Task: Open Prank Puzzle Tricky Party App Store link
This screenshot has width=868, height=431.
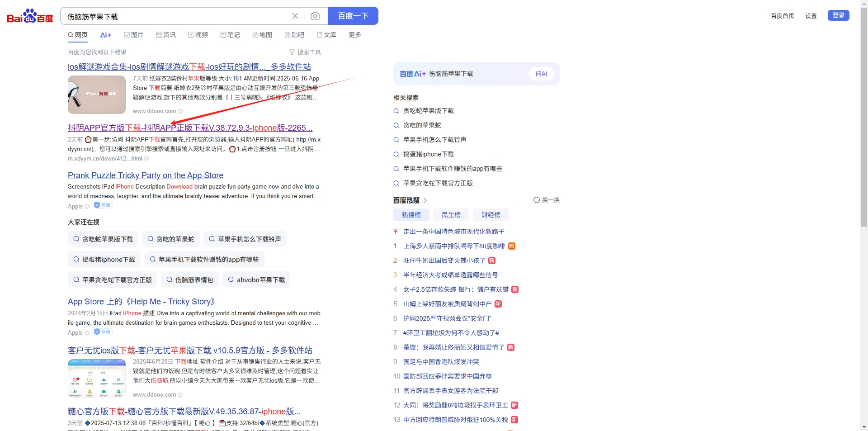Action: click(x=146, y=175)
